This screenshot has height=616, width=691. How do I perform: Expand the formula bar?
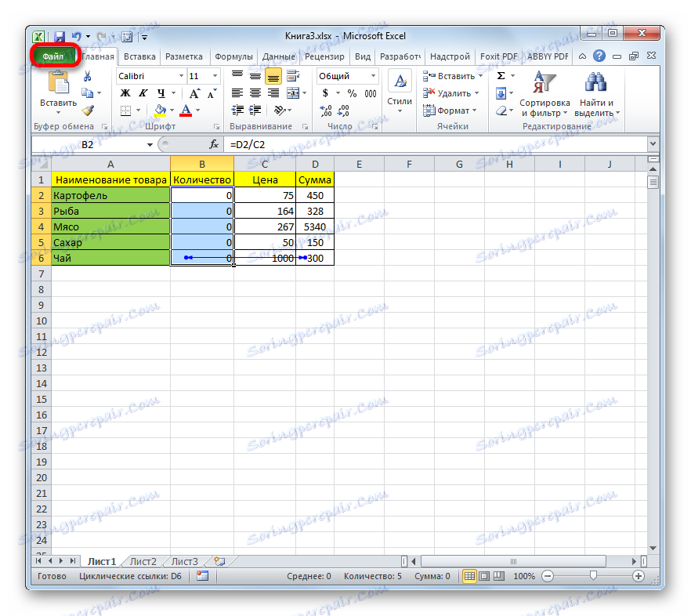(x=653, y=143)
